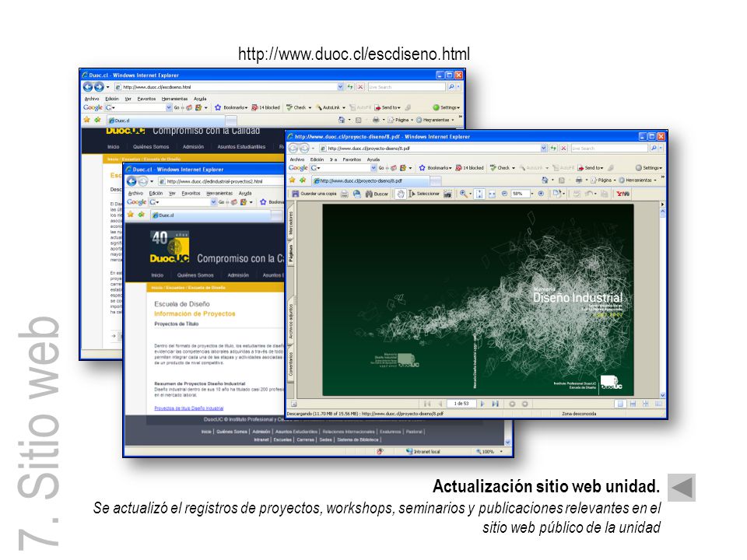Viewport: 747px width, 560px height.
Task: Click '14 blocked' popup blocker in escdiseno window
Action: click(266, 107)
